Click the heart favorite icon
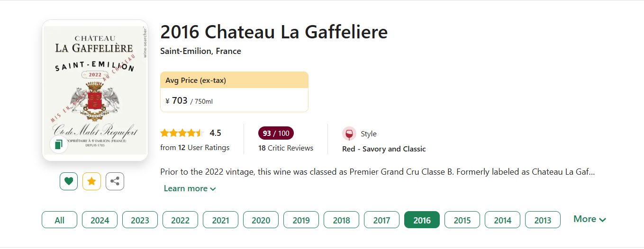This screenshot has height=249, width=644. tap(69, 181)
